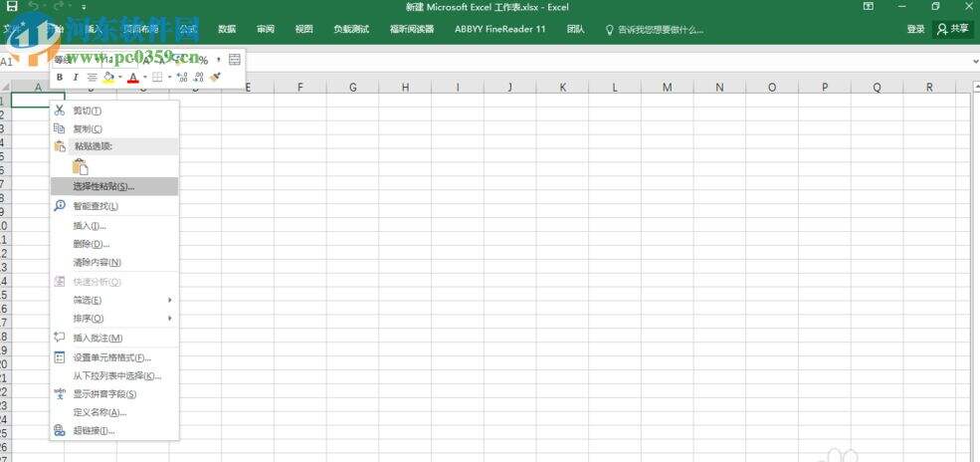The width and height of the screenshot is (980, 462).
Task: Choose 显示拼音字段(S) from context menu
Action: [114, 394]
